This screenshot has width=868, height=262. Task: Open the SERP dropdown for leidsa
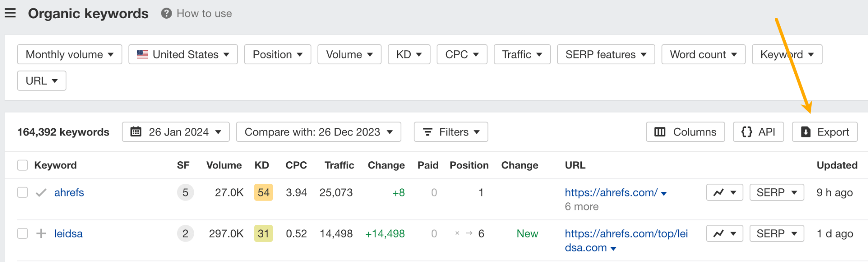click(x=776, y=233)
